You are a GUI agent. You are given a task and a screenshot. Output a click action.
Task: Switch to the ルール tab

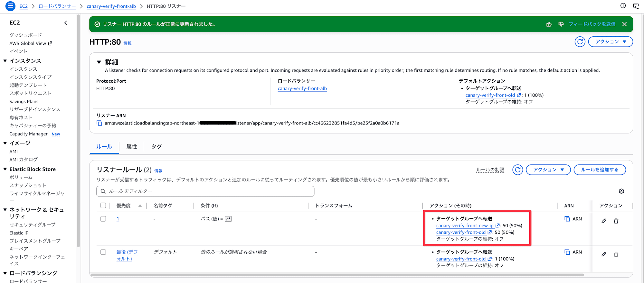(x=104, y=147)
